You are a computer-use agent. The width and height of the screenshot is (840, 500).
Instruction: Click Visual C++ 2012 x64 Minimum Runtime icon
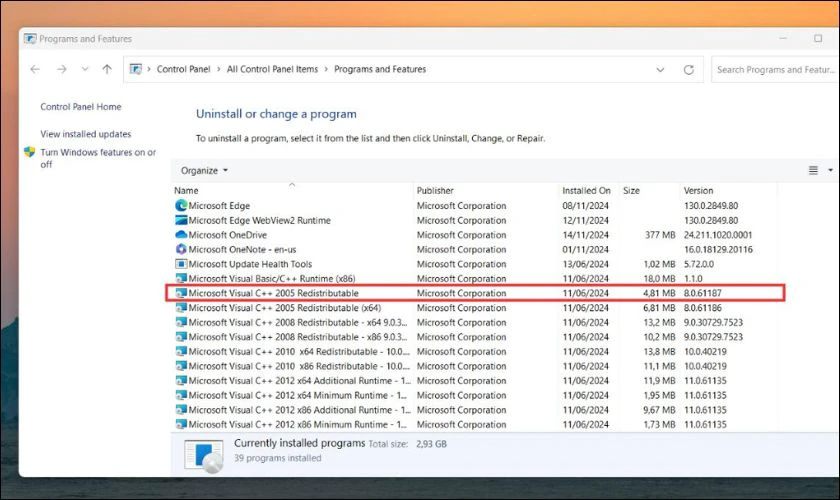pyautogui.click(x=181, y=395)
